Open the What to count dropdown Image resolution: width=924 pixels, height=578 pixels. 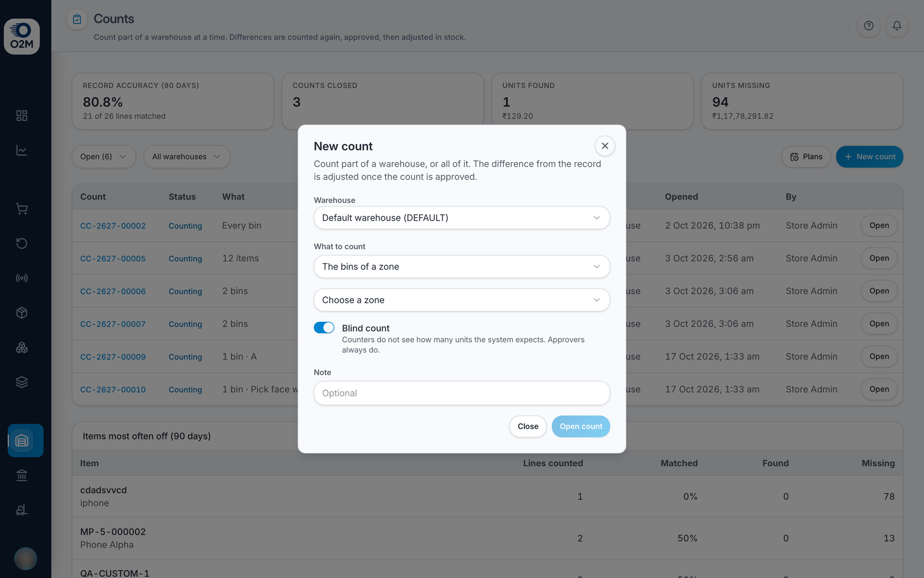coord(462,266)
